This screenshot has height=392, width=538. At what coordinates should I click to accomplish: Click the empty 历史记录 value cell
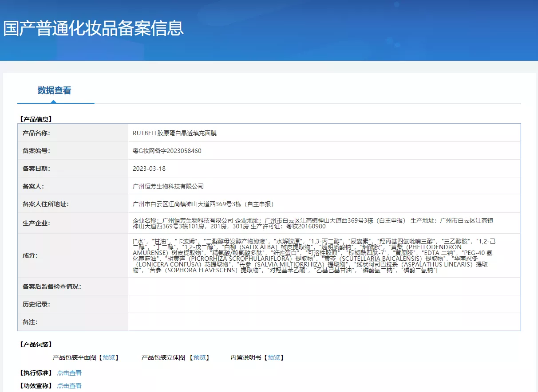[x=324, y=304]
